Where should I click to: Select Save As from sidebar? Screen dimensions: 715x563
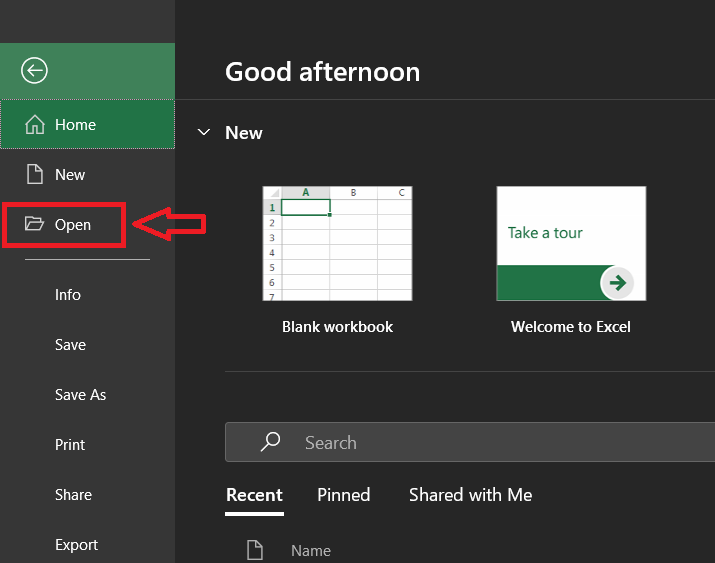point(80,395)
